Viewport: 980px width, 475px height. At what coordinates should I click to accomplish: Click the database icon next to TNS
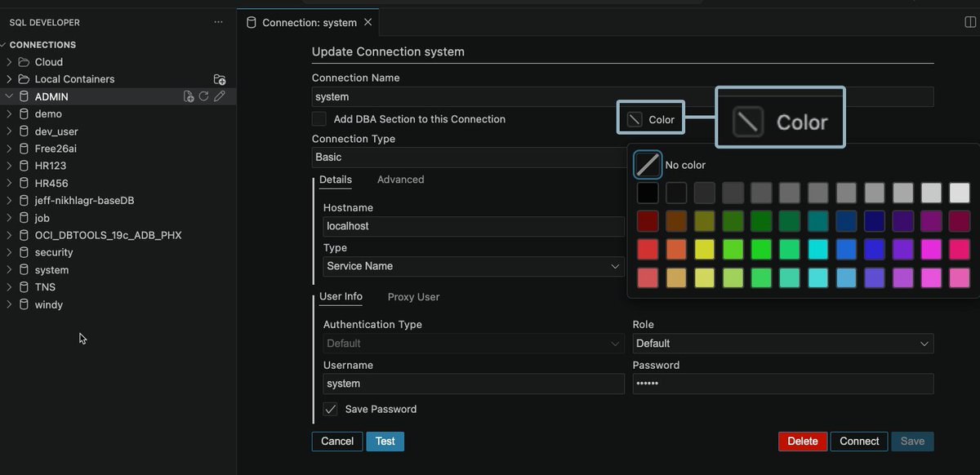(24, 287)
